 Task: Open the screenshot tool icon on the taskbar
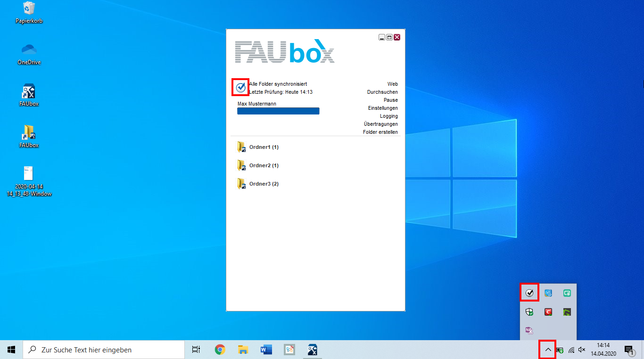coord(289,350)
